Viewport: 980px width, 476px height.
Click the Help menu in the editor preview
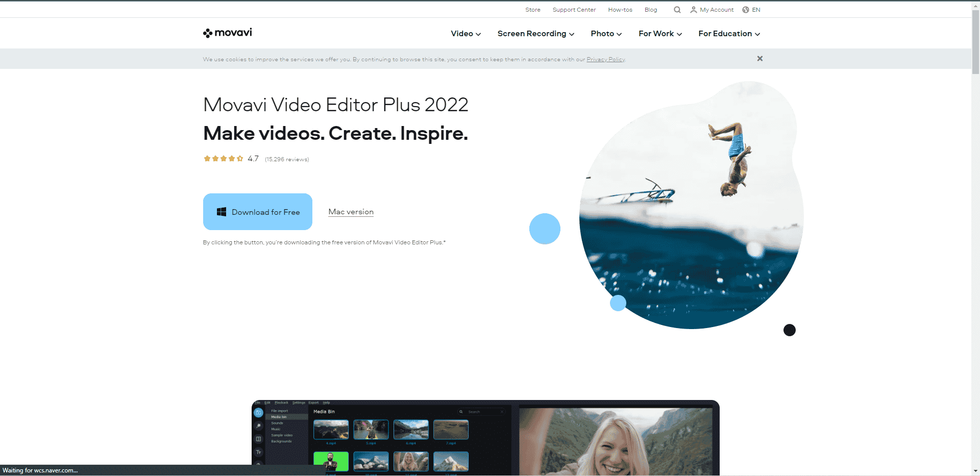(326, 403)
